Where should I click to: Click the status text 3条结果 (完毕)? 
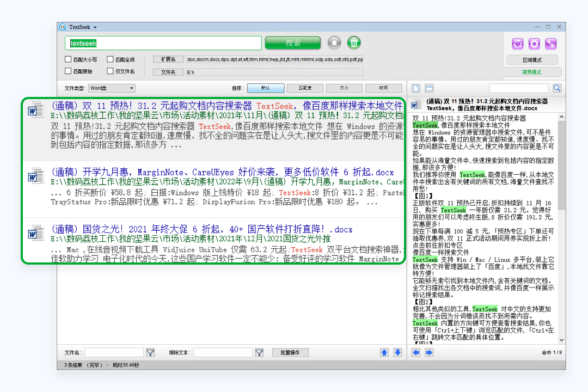point(83,365)
